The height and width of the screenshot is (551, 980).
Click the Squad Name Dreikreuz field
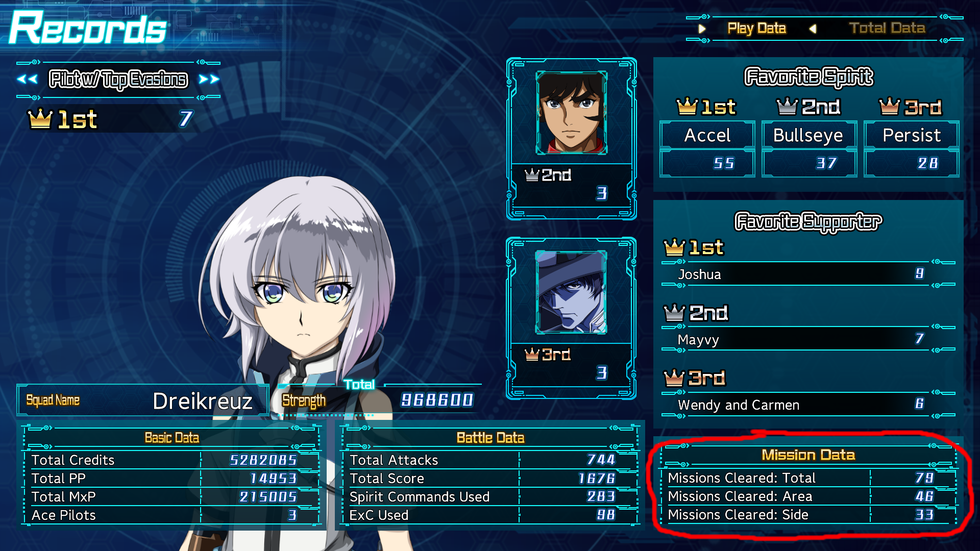click(143, 400)
